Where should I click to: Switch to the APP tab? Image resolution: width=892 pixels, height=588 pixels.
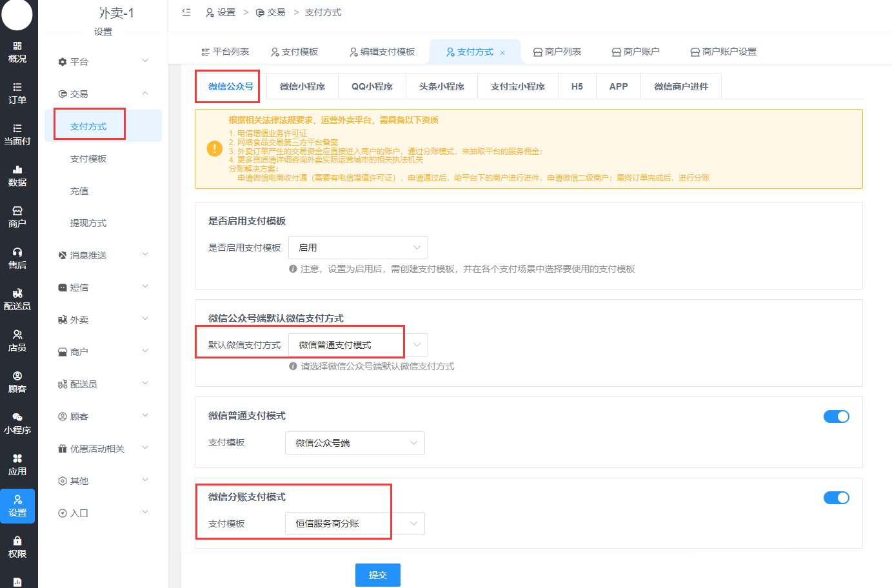(x=619, y=86)
